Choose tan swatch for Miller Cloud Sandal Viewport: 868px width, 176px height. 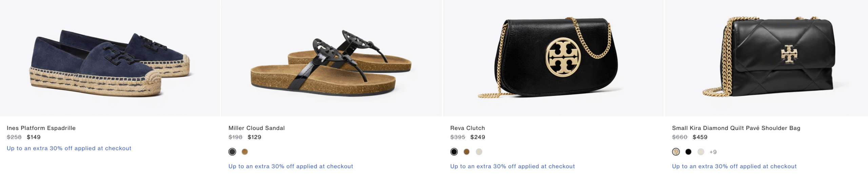(245, 152)
